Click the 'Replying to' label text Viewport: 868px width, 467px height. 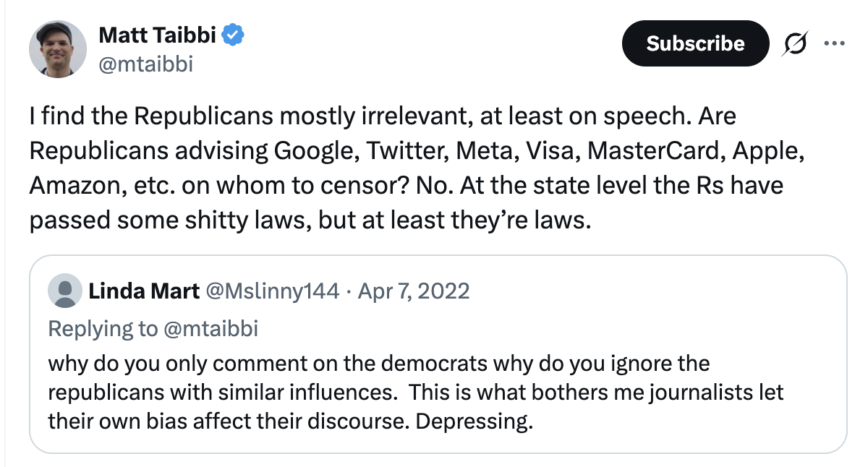coord(101,329)
